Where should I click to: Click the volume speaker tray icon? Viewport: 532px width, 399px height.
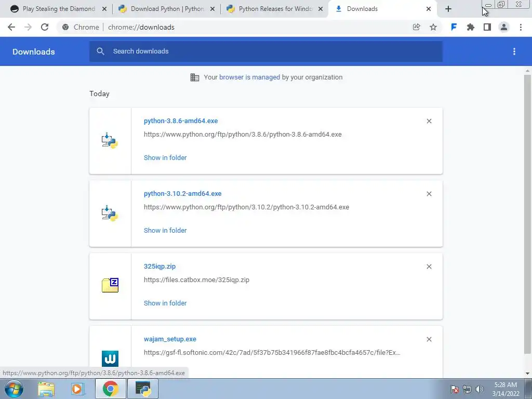click(x=480, y=389)
